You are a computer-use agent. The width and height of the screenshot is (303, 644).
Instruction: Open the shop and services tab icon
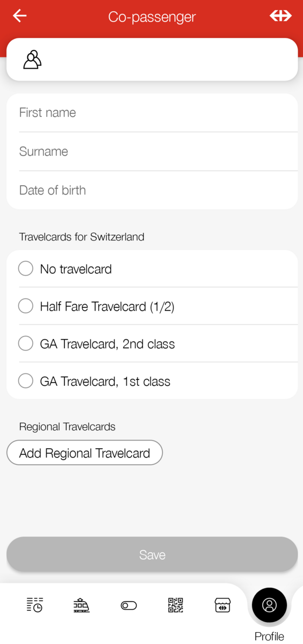point(222,605)
